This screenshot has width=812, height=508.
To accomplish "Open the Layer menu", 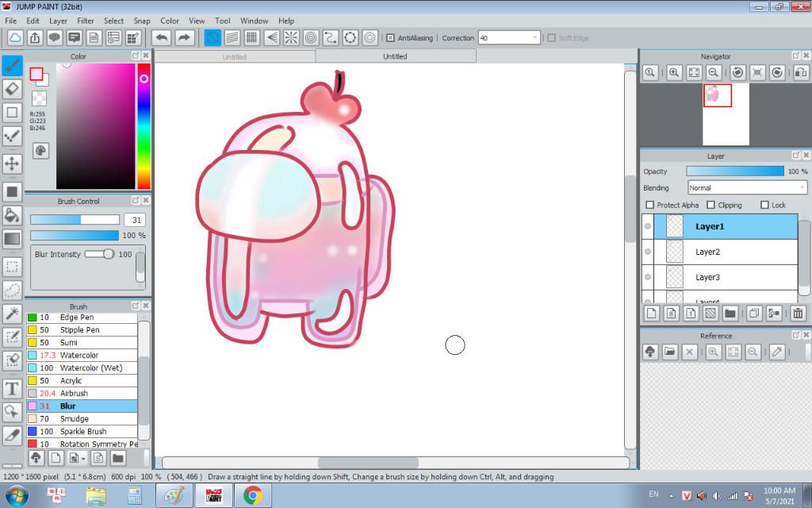I will (58, 21).
